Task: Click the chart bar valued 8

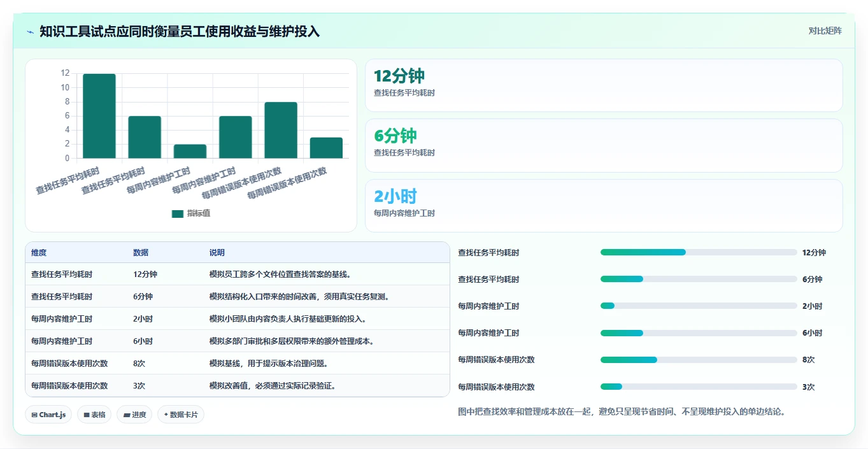Action: (x=281, y=130)
